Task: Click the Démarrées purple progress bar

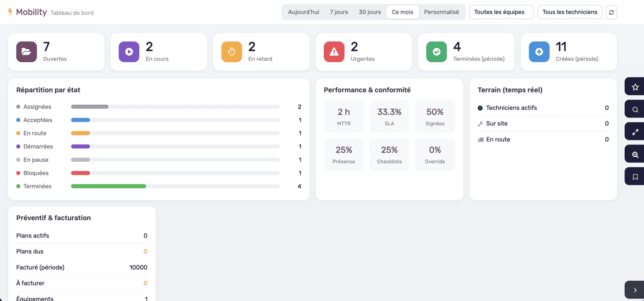Action: (x=175, y=147)
